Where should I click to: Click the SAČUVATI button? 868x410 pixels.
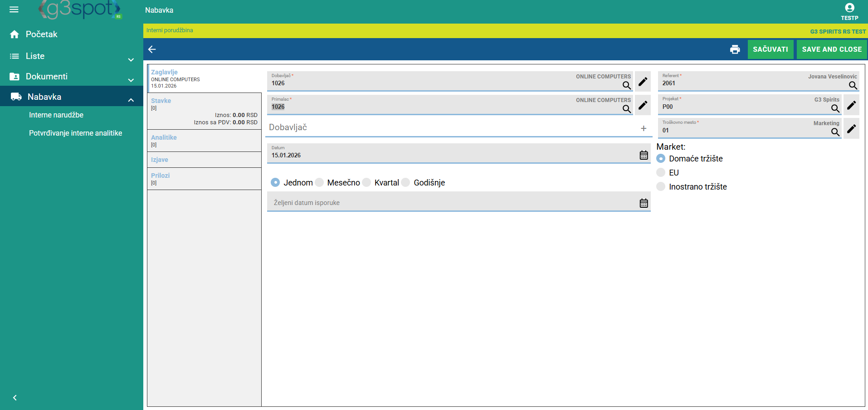click(x=770, y=49)
